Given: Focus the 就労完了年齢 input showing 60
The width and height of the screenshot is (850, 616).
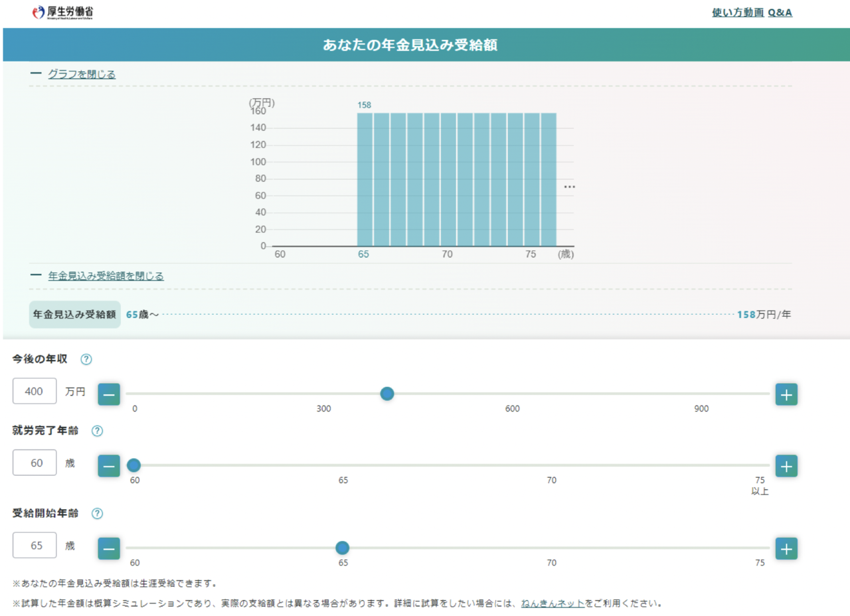Looking at the screenshot, I should (x=35, y=463).
